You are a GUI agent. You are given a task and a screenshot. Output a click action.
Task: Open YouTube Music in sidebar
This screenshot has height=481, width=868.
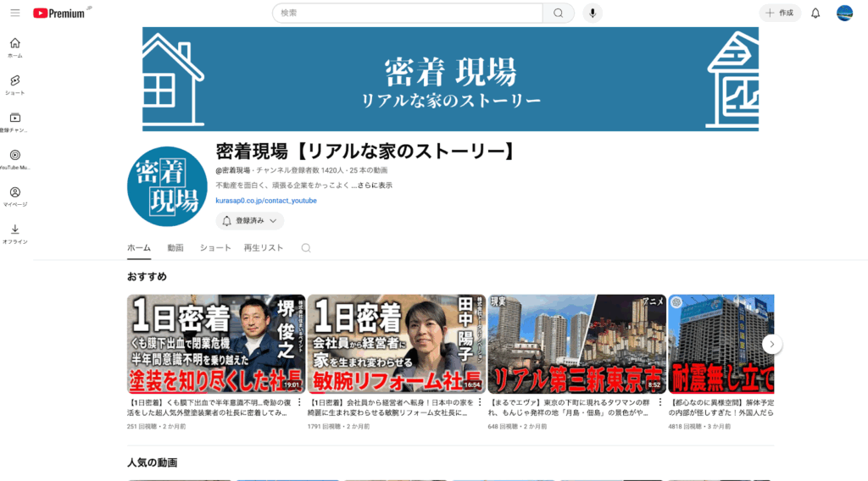(x=15, y=159)
